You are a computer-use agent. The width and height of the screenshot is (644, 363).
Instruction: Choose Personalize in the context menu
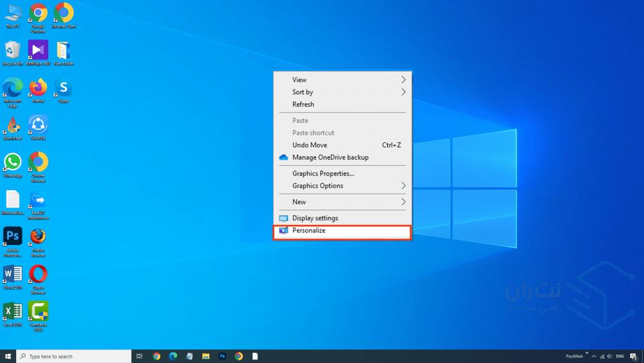point(343,231)
